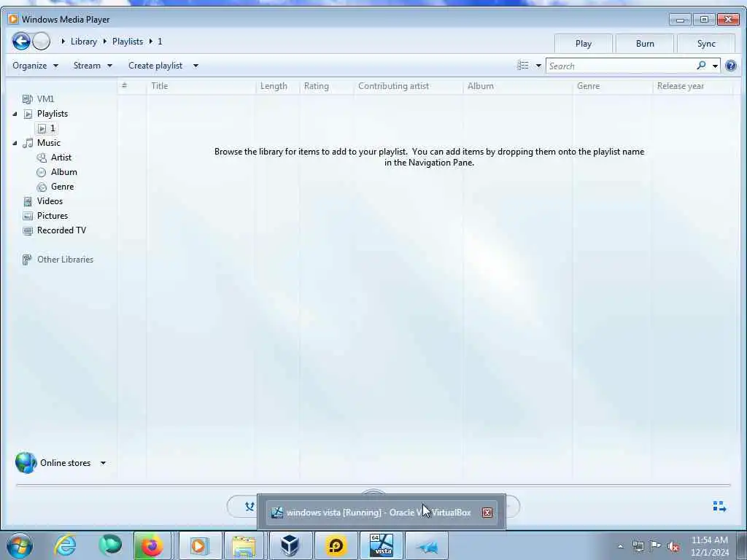Sort by Contributing artist column header
Image resolution: width=747 pixels, height=560 pixels.
(409, 86)
